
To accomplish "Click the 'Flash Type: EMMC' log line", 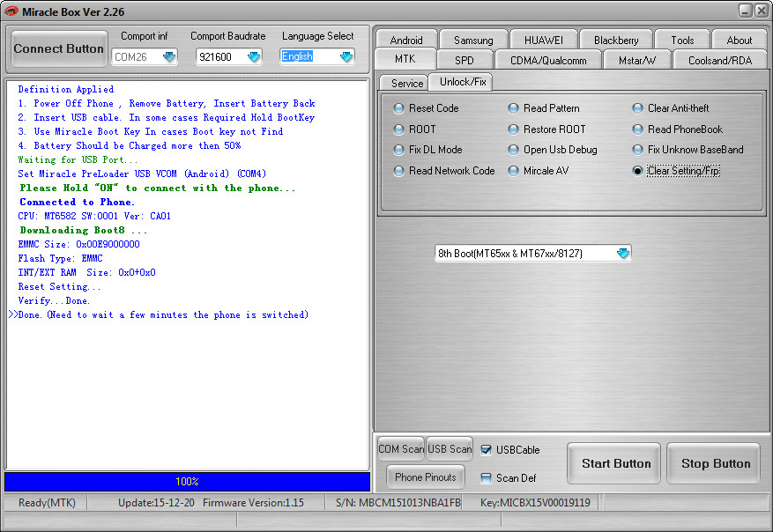I will tap(60, 259).
